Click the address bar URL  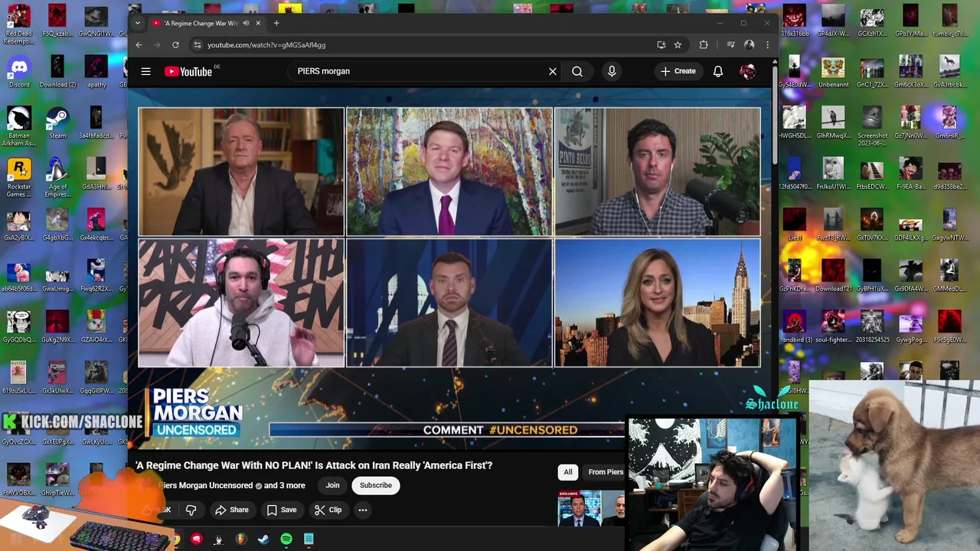click(266, 45)
